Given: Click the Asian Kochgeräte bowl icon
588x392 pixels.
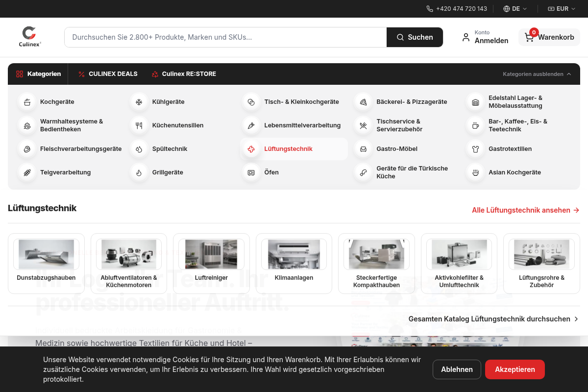Looking at the screenshot, I should pos(475,172).
